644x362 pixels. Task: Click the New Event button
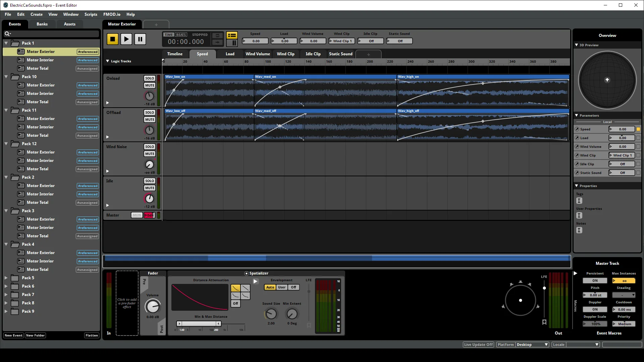coord(13,336)
